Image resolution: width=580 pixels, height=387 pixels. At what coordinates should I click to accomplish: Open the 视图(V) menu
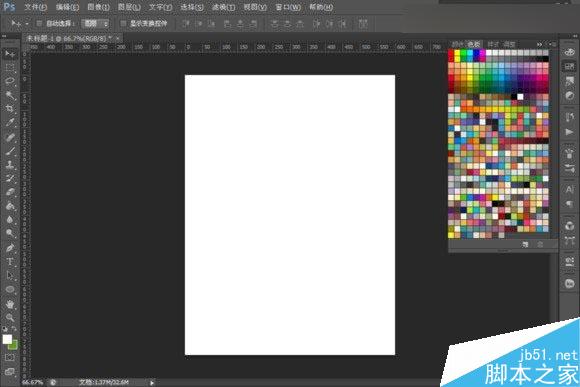point(255,7)
